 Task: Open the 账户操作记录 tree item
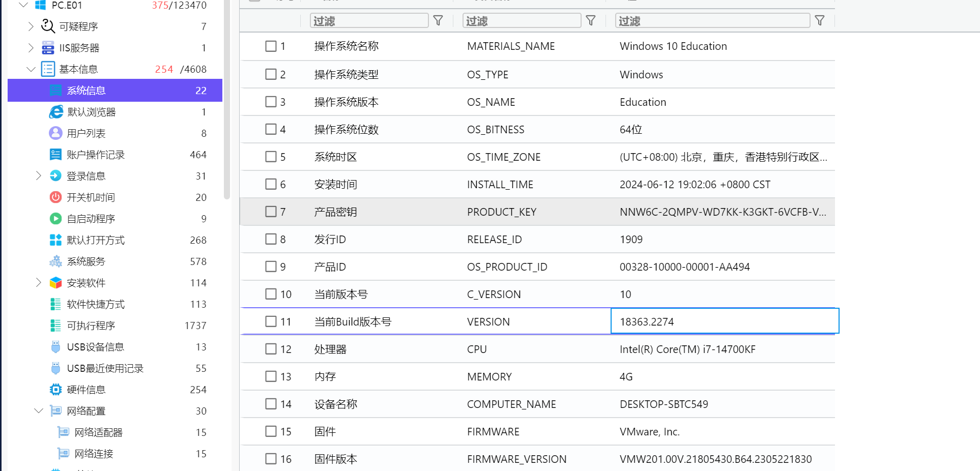click(115, 154)
